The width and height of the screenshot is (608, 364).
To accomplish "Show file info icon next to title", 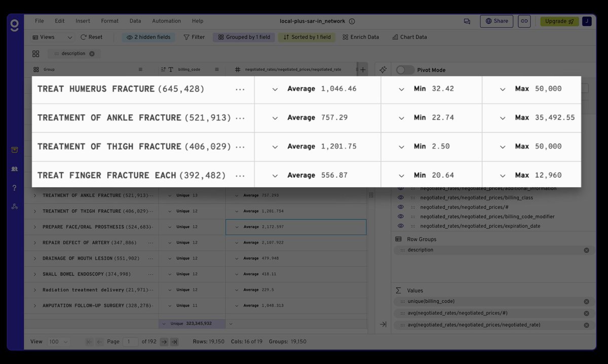I will click(x=352, y=21).
